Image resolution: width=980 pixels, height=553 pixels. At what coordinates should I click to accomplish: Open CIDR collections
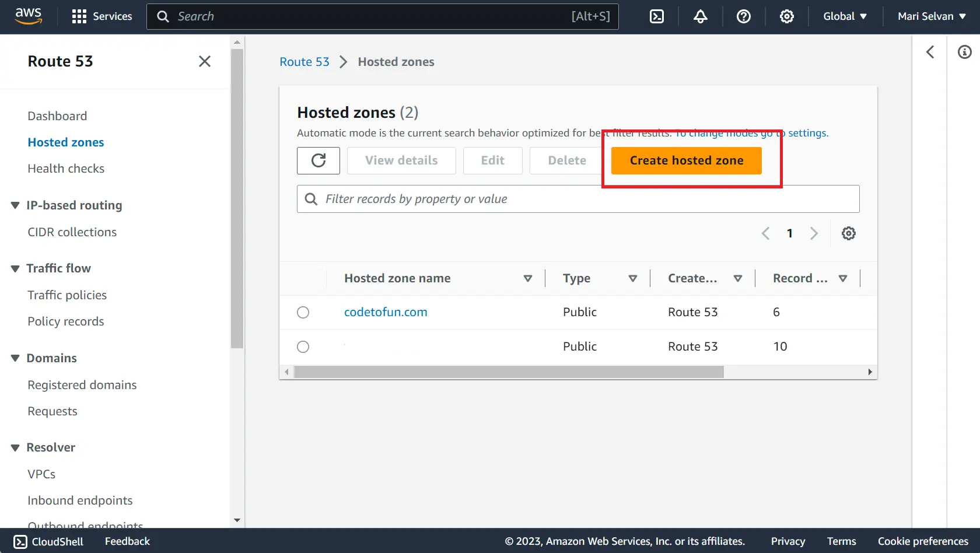72,232
